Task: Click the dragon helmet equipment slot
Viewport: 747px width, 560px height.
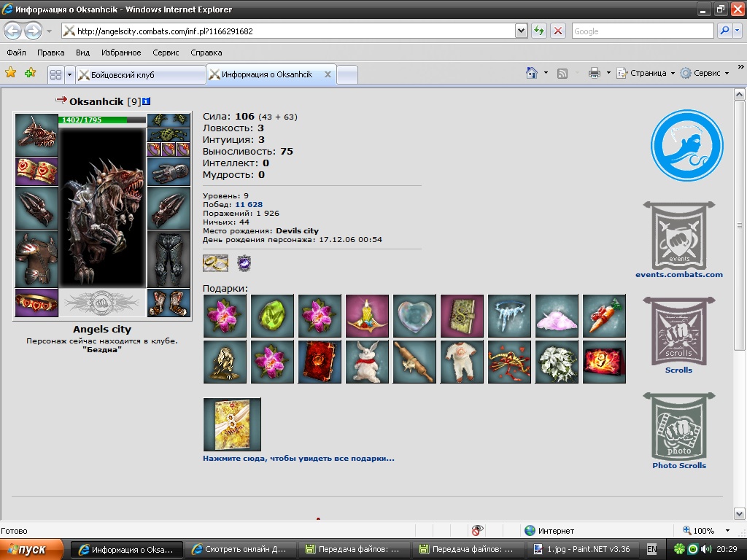Action: (36, 135)
